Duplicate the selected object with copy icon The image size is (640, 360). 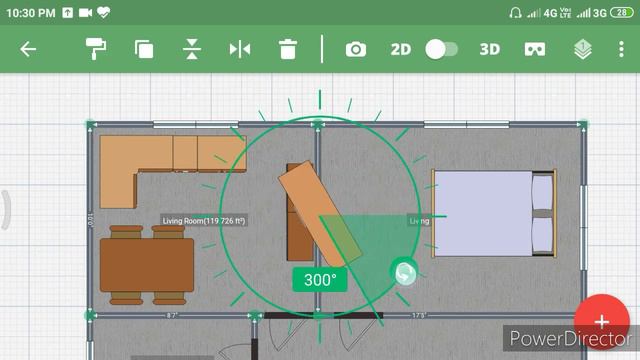(144, 49)
